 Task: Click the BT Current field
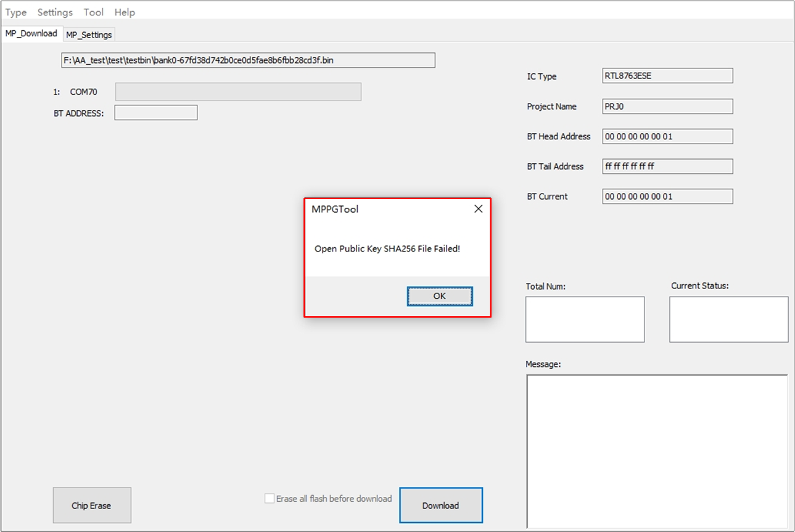(x=667, y=196)
